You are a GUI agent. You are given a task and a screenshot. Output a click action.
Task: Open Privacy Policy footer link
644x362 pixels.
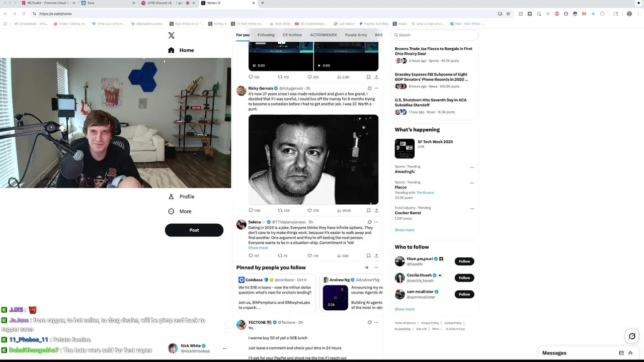click(x=430, y=323)
